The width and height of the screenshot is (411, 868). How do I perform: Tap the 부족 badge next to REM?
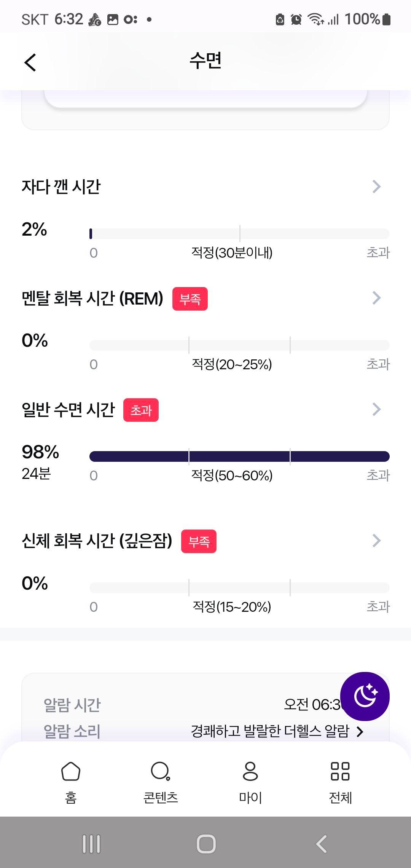coord(190,299)
